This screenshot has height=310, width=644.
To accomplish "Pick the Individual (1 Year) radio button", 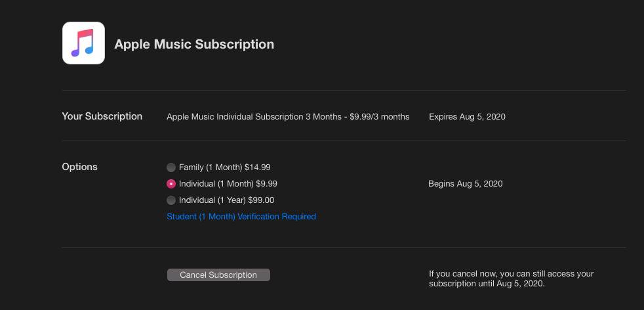I will 171,200.
